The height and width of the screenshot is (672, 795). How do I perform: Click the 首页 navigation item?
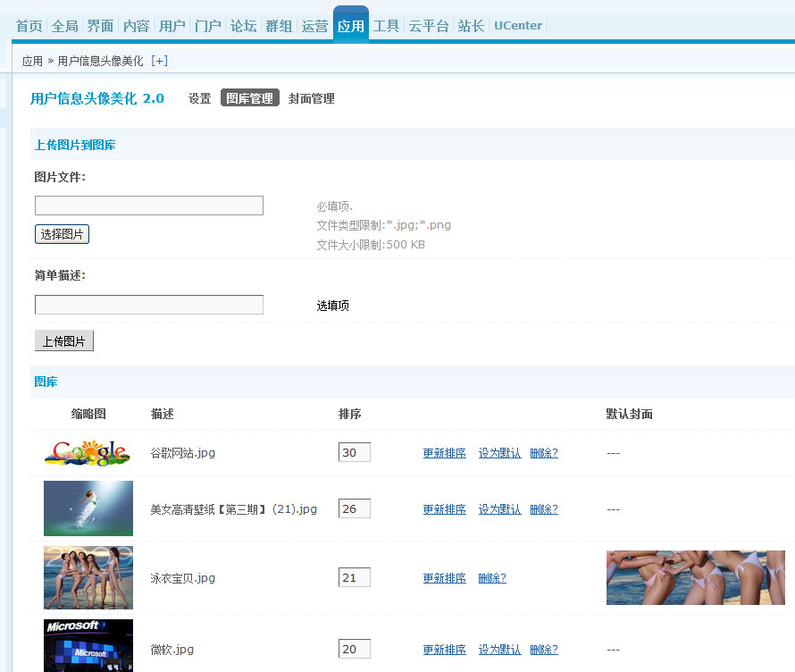click(29, 26)
